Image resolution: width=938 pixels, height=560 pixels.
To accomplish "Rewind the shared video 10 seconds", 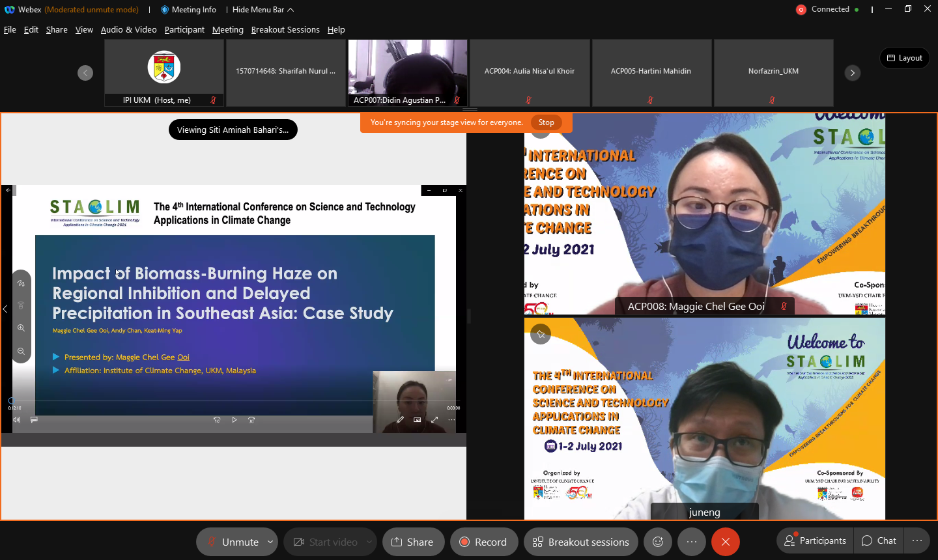I will pos(217,420).
